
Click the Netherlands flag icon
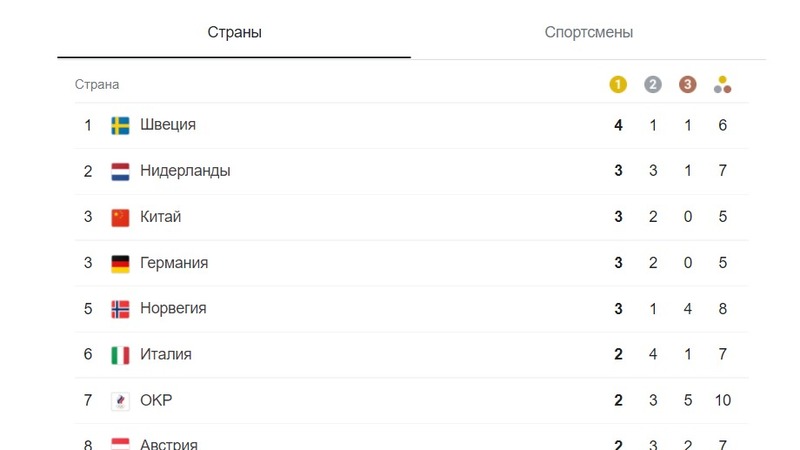(120, 171)
